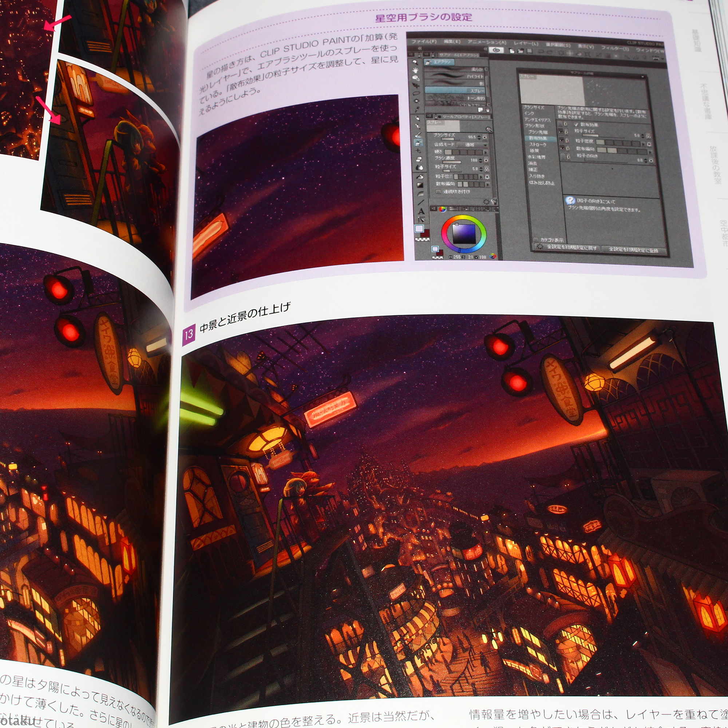Screen dimensions: 728x728
Task: Open the 編集(E) menu
Action: click(452, 42)
